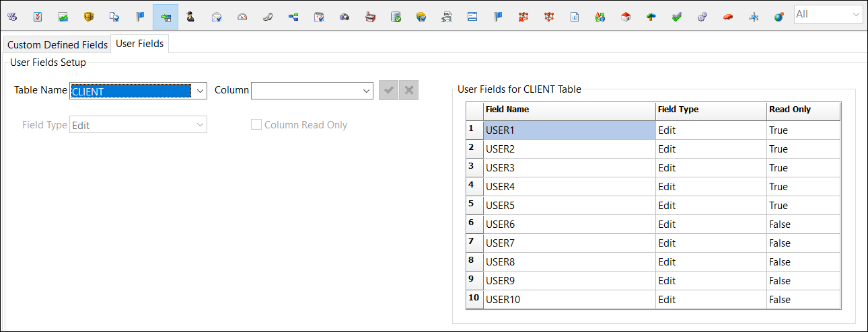Image resolution: width=868 pixels, height=332 pixels.
Task: Toggle the Column Read Only checkbox
Action: point(256,125)
